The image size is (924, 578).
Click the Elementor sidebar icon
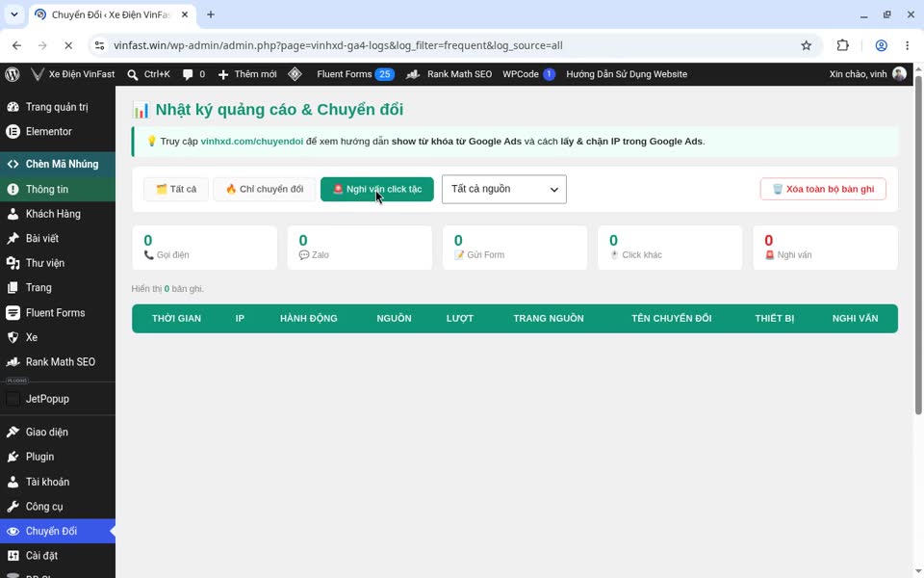pos(13,132)
